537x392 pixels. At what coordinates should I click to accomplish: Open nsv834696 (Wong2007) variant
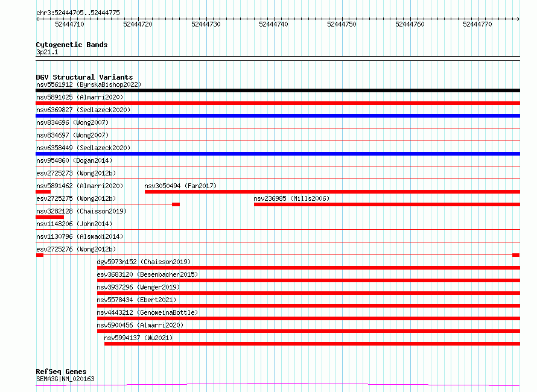click(x=72, y=122)
